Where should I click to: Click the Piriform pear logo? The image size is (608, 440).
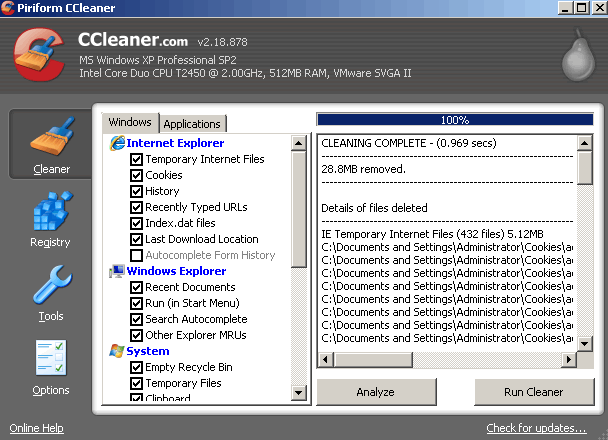(x=579, y=55)
